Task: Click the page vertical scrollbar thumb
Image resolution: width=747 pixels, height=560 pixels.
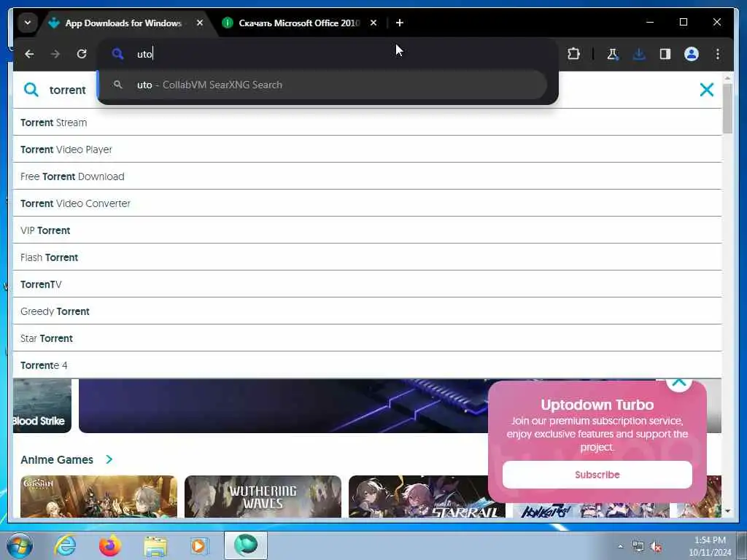Action: click(x=727, y=109)
